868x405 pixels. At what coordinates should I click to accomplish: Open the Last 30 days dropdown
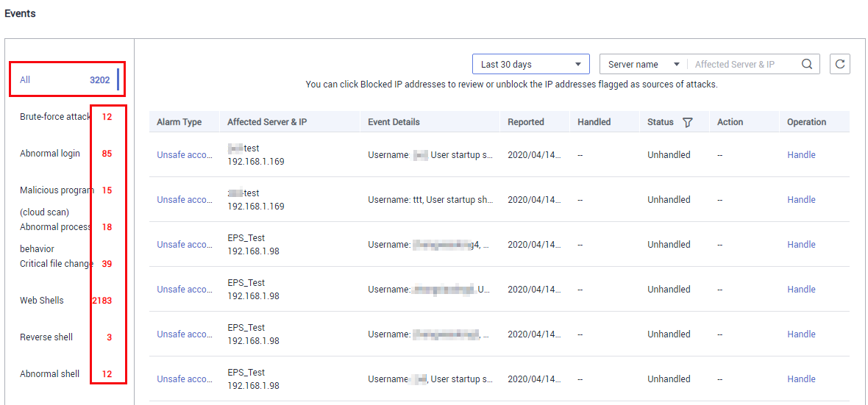click(531, 64)
